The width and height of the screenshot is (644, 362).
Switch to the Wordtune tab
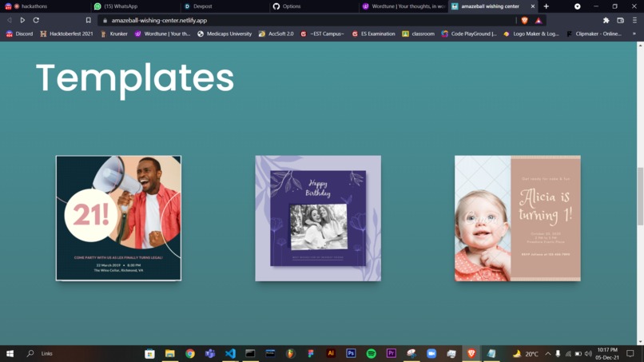point(403,6)
